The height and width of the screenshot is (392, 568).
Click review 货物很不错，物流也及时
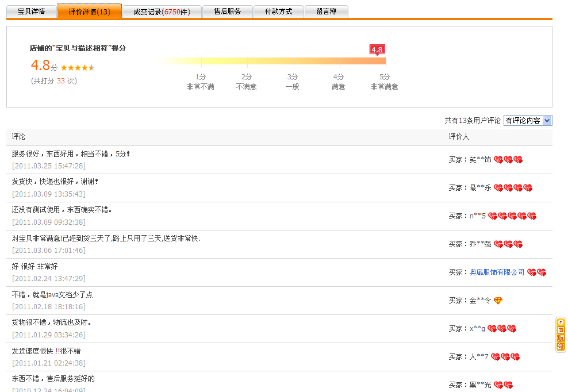tap(51, 322)
